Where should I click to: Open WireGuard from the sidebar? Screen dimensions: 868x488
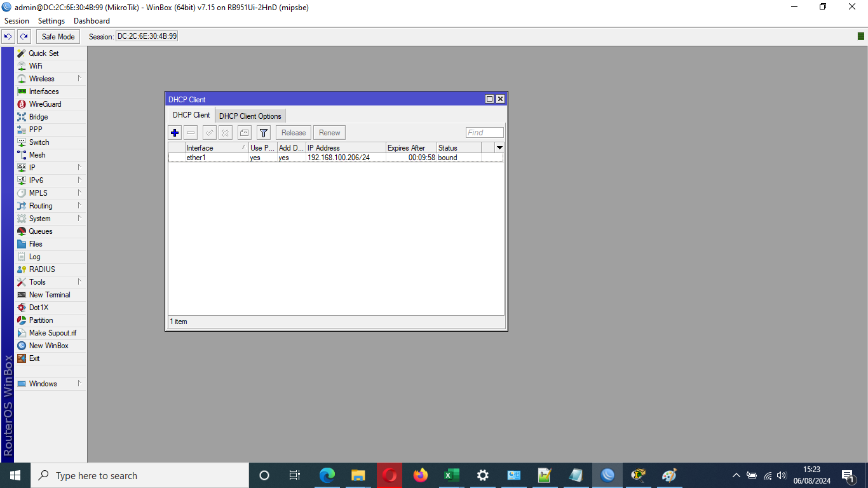click(51, 104)
